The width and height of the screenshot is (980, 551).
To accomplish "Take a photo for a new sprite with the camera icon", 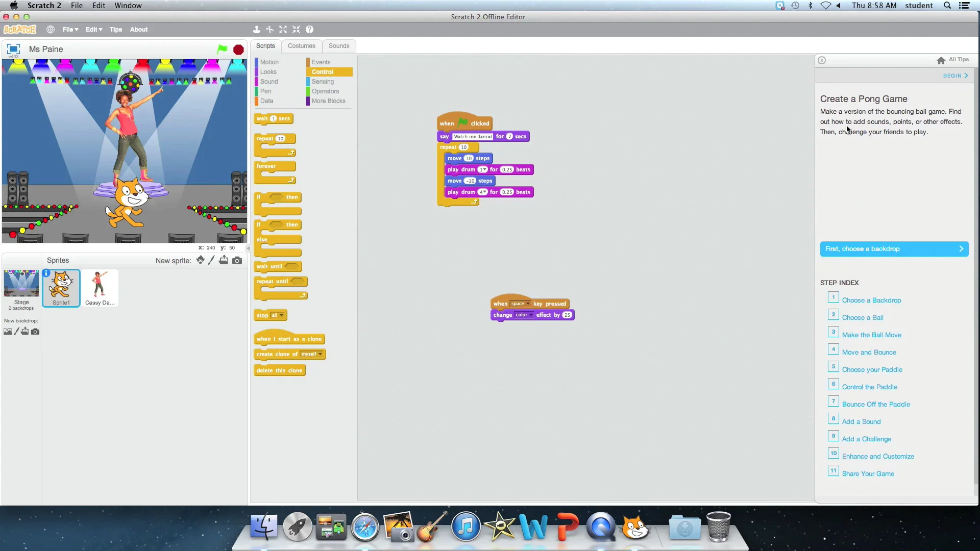I will 237,260.
